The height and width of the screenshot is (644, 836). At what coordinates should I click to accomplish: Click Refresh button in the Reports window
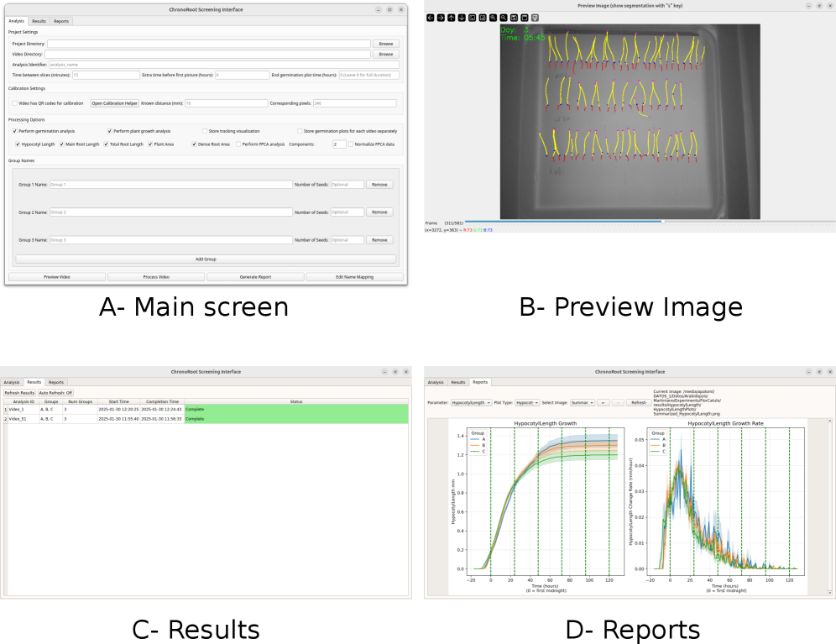coord(639,403)
